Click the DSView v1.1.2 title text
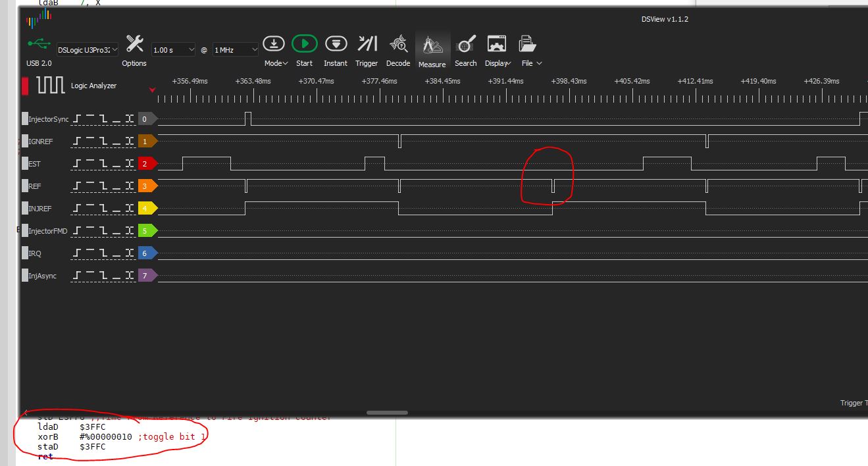 coord(665,19)
